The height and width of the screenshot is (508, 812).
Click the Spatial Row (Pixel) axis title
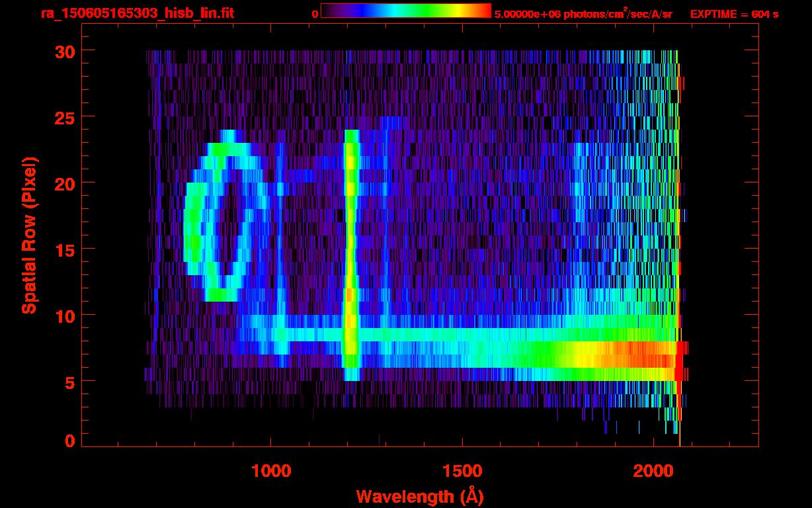(x=28, y=235)
